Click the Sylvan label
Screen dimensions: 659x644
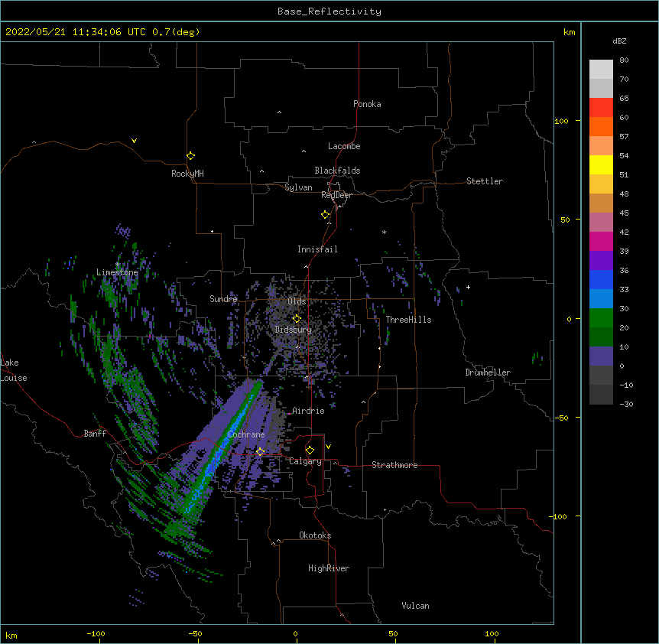[x=298, y=187]
